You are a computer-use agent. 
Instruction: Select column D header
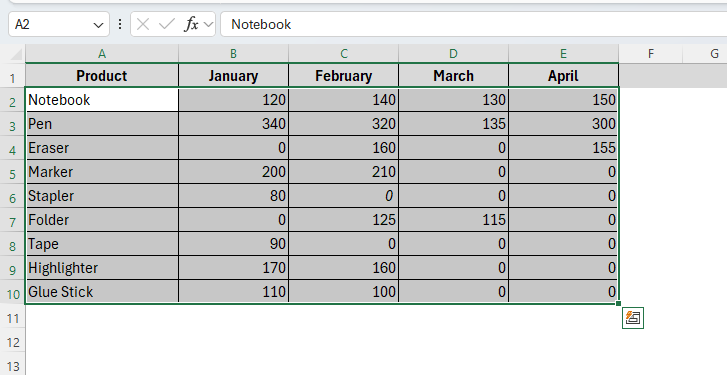[453, 54]
